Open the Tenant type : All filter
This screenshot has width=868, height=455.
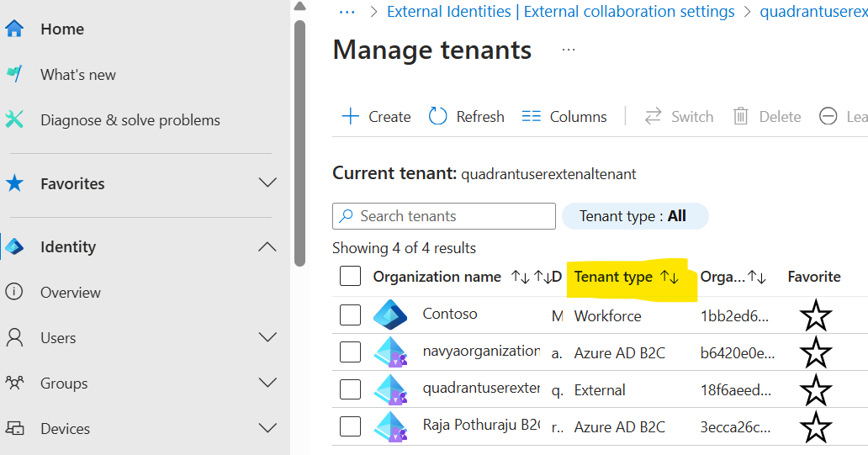[x=635, y=216]
